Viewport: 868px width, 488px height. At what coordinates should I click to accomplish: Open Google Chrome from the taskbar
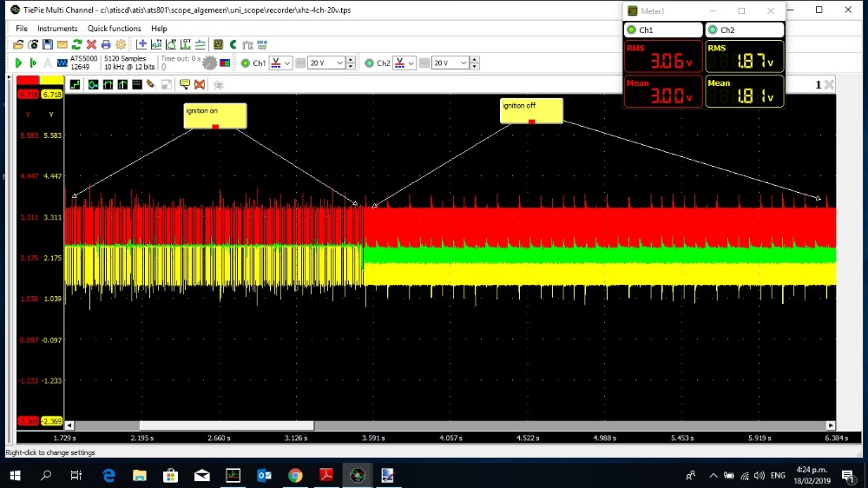click(295, 475)
